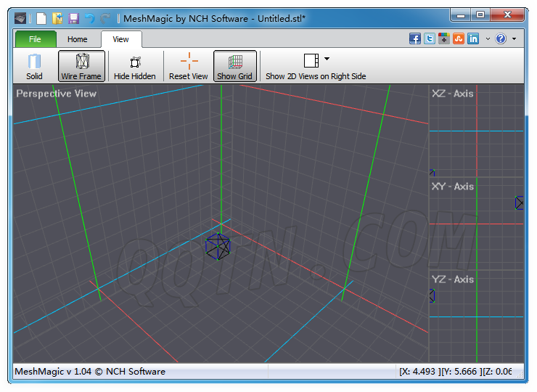Viewport: 537px width, 392px height.
Task: Save the mesh with floppy icon
Action: pyautogui.click(x=73, y=18)
